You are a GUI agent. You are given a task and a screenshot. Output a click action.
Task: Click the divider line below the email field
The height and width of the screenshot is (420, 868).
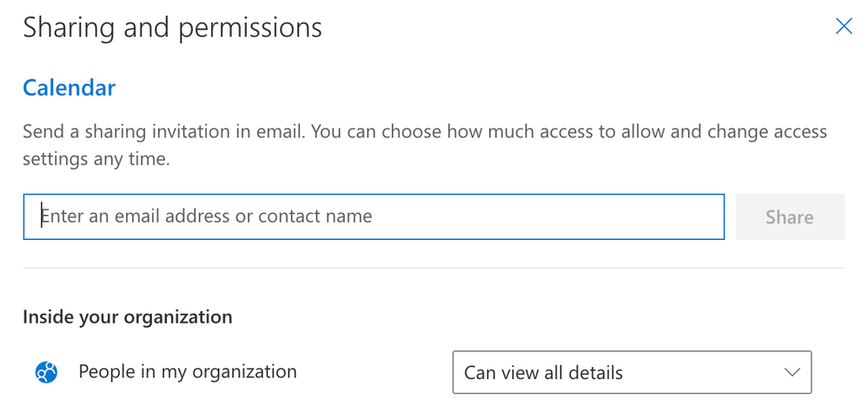tap(434, 268)
